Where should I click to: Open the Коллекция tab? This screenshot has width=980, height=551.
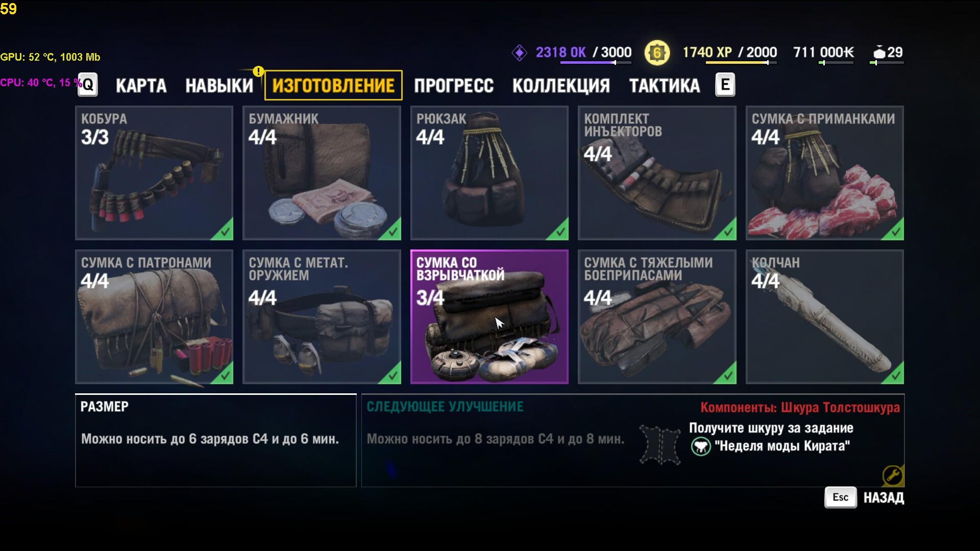tap(561, 86)
